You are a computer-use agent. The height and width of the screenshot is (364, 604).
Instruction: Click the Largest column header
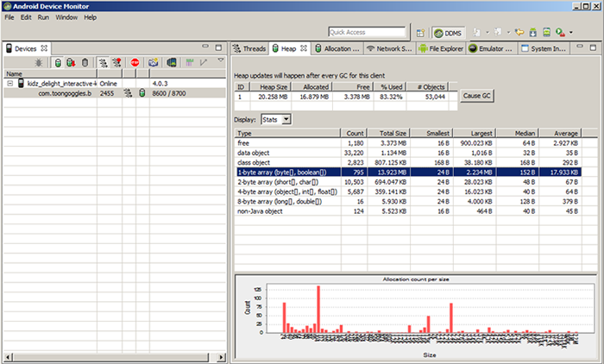point(475,134)
